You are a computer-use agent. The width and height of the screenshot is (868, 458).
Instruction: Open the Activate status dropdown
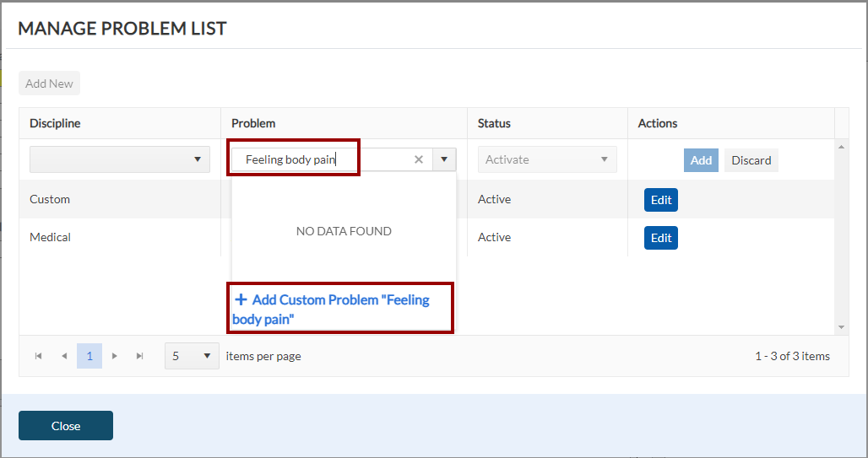point(547,159)
